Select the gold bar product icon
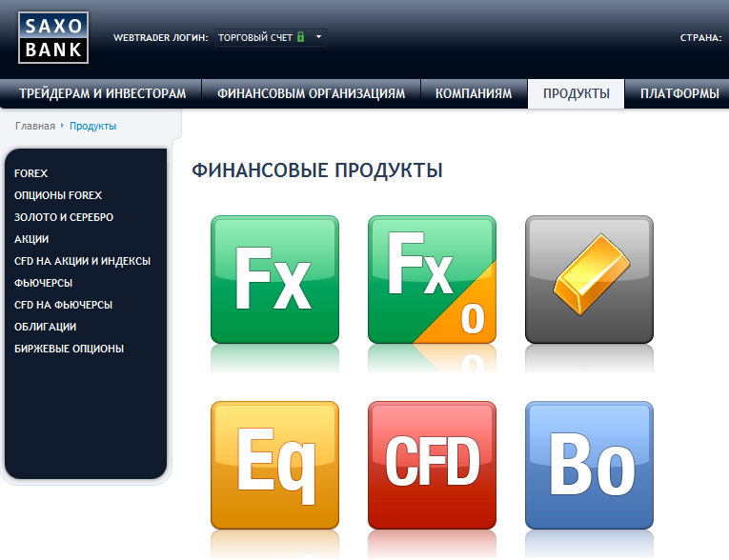This screenshot has height=560, width=729. pos(589,279)
